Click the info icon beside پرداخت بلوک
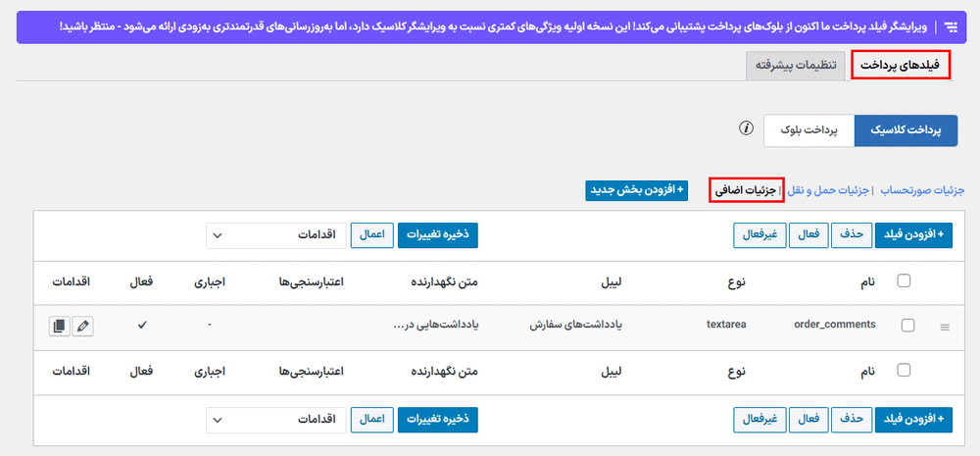Viewport: 980px width, 456px height. 745,128
